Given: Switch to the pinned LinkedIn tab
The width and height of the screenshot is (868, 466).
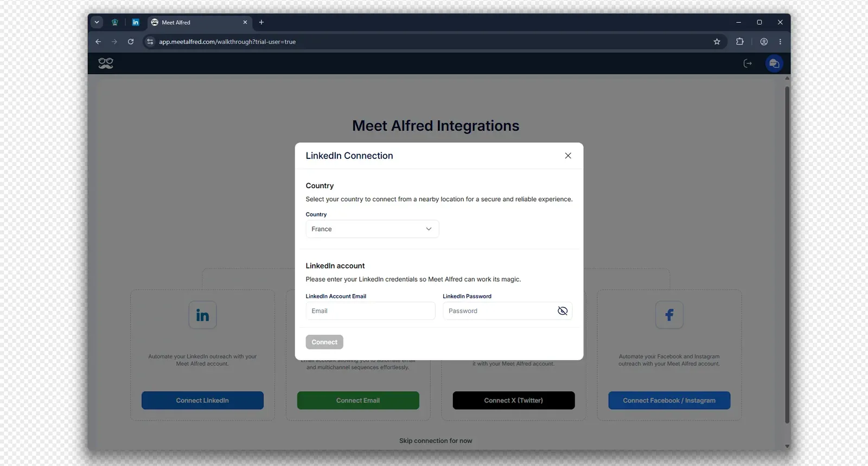Looking at the screenshot, I should coord(136,22).
